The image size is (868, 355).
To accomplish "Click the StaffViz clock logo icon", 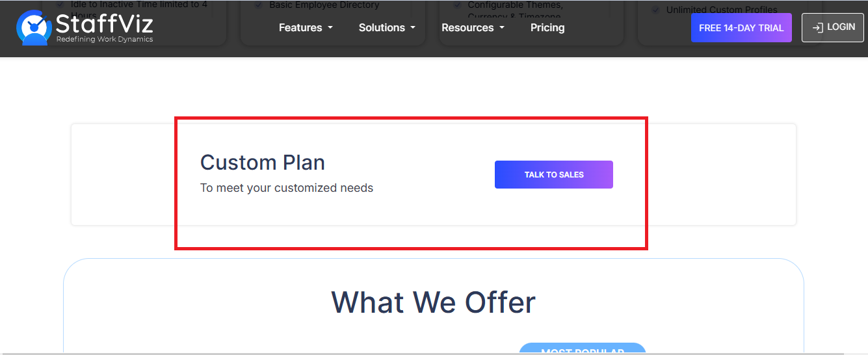I will [33, 28].
